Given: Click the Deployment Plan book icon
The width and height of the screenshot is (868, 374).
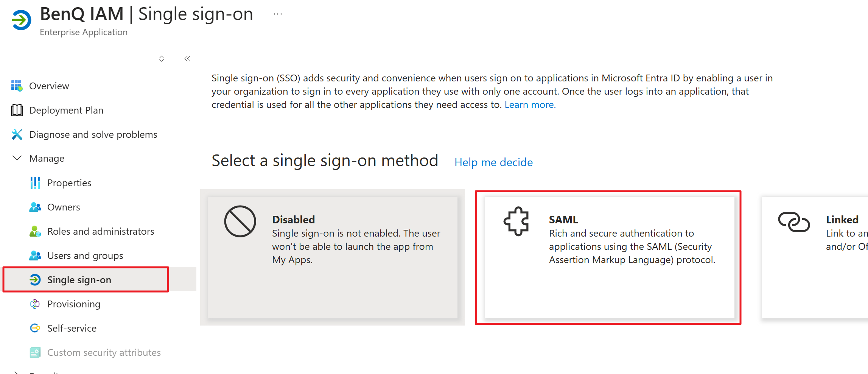Looking at the screenshot, I should pyautogui.click(x=17, y=110).
